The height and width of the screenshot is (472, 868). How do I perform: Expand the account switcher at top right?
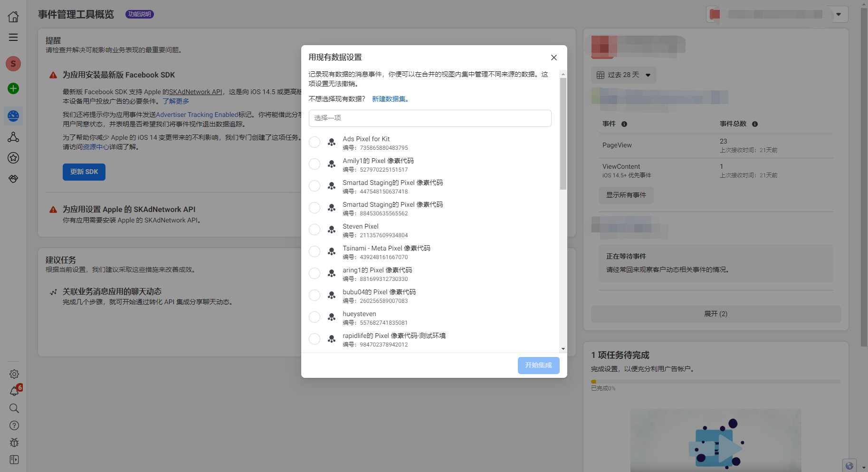[838, 14]
